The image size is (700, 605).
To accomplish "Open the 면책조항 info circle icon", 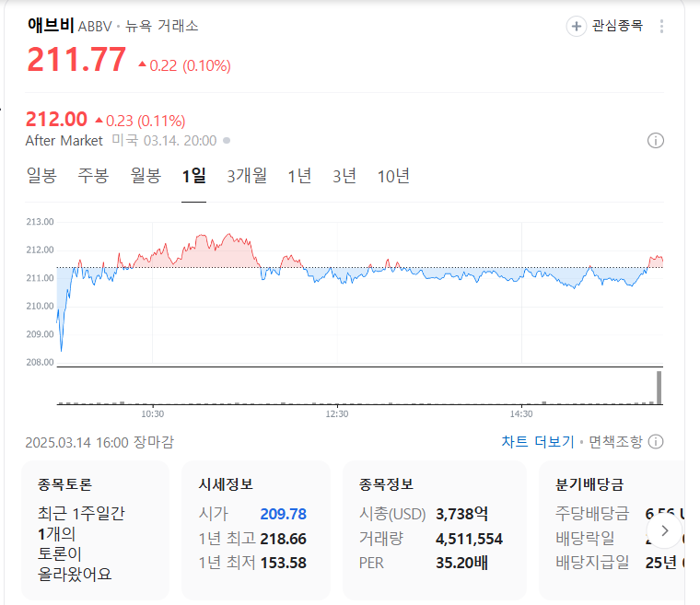I will click(x=656, y=442).
